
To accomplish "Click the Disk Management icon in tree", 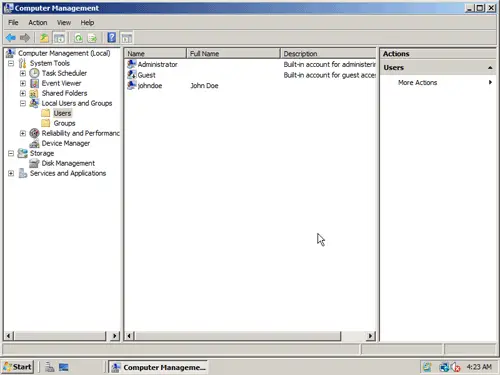I will (34, 163).
